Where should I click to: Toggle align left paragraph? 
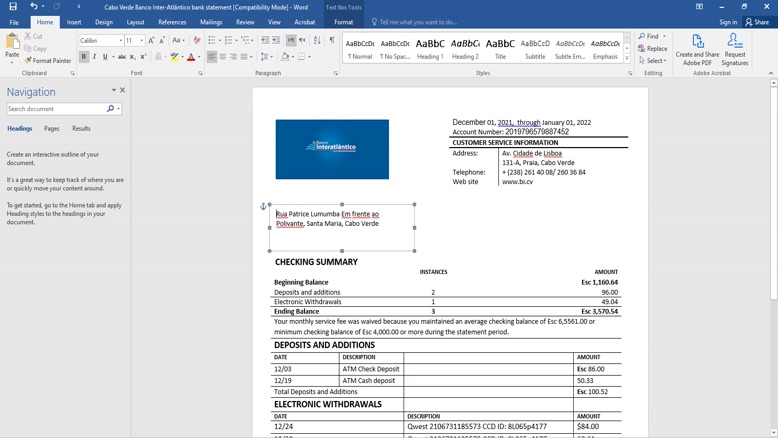point(212,57)
